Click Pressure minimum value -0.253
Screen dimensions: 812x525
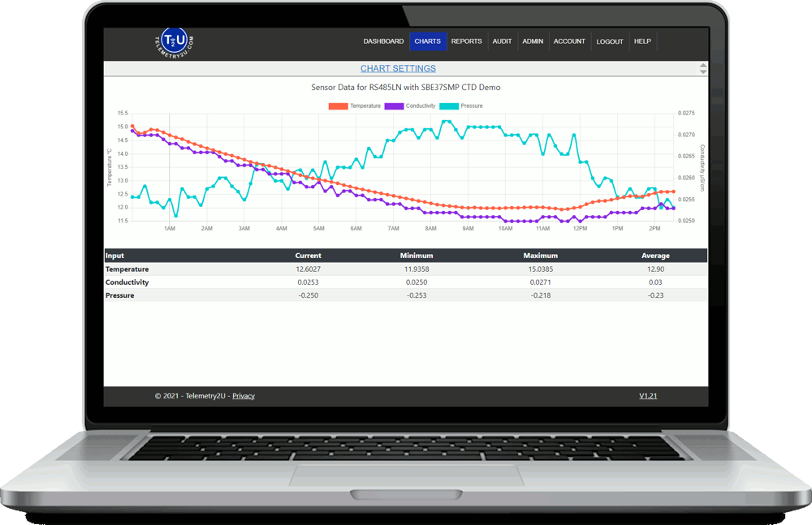(417, 295)
